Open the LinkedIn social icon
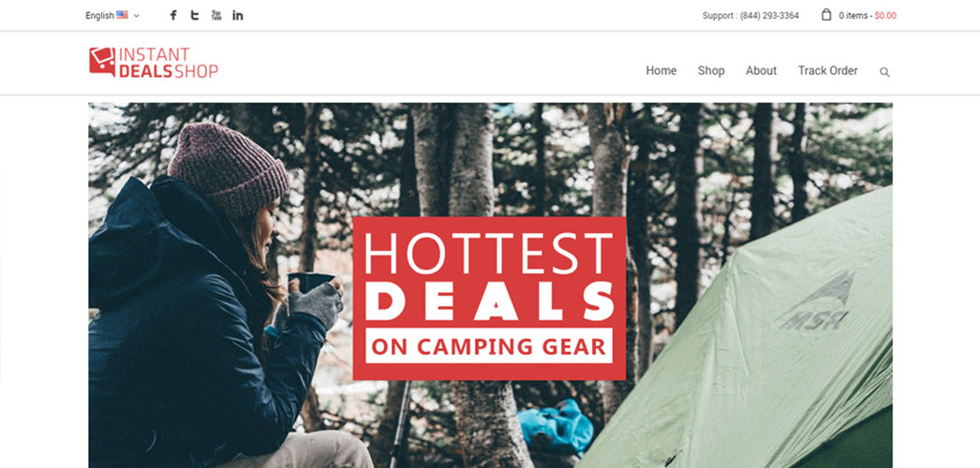 tap(237, 15)
